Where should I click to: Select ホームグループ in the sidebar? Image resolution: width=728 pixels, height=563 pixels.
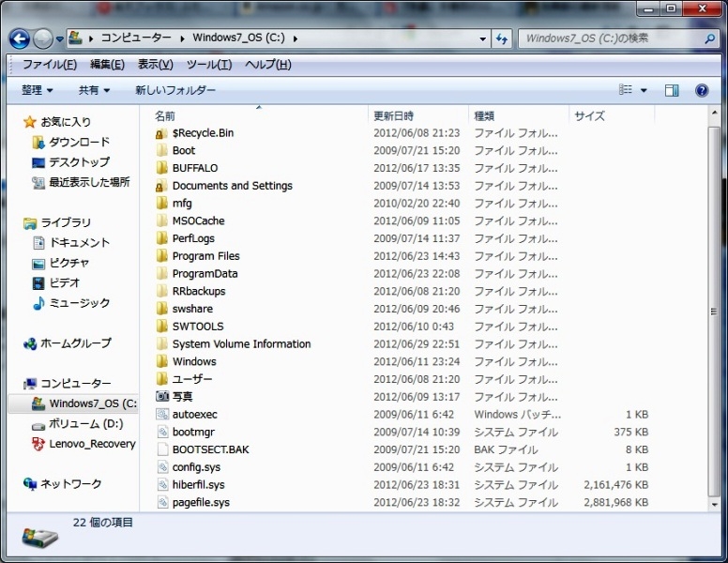click(68, 343)
